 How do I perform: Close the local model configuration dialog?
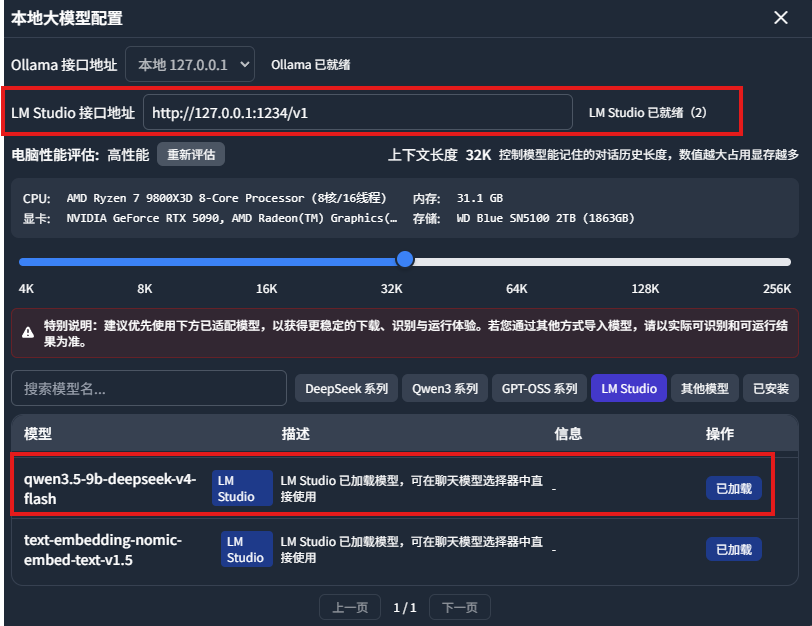click(780, 18)
